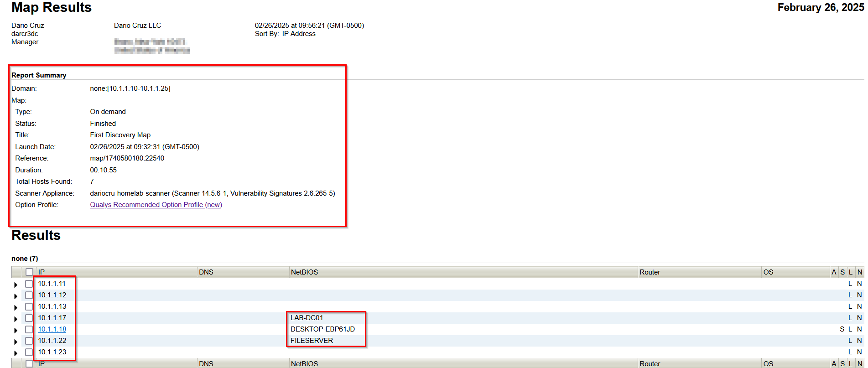Expand the 10.1.1.23 host row
The height and width of the screenshot is (368, 868).
[16, 353]
